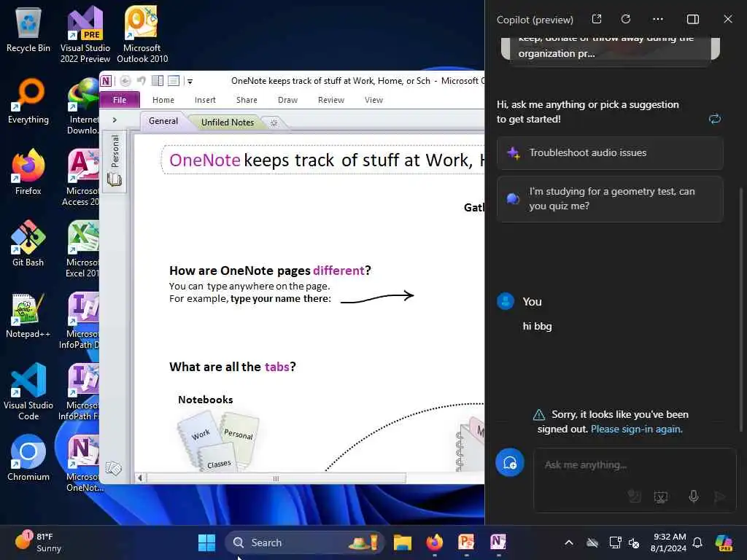Open Visual Studio 2022 Preview shortcut
The image size is (747, 560).
click(85, 34)
